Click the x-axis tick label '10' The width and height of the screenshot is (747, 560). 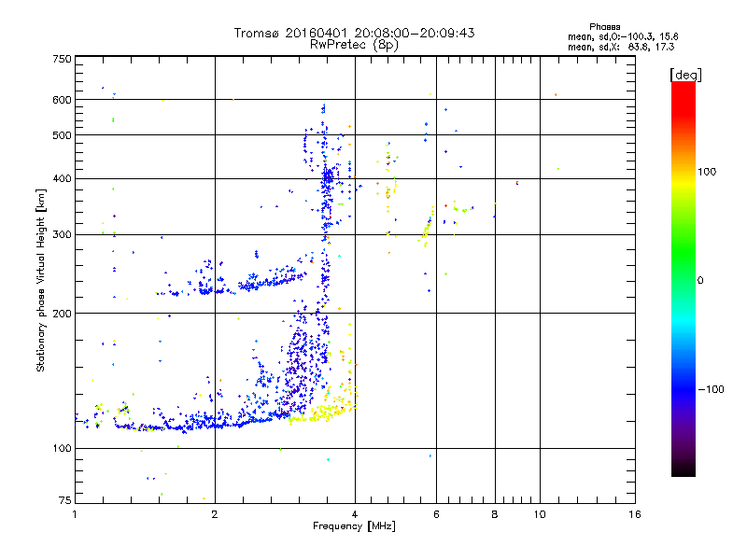(540, 514)
